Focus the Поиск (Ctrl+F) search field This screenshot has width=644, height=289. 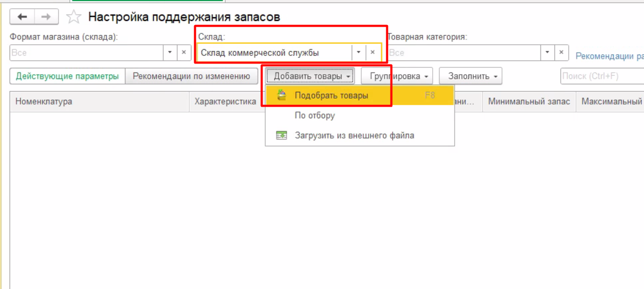[602, 76]
